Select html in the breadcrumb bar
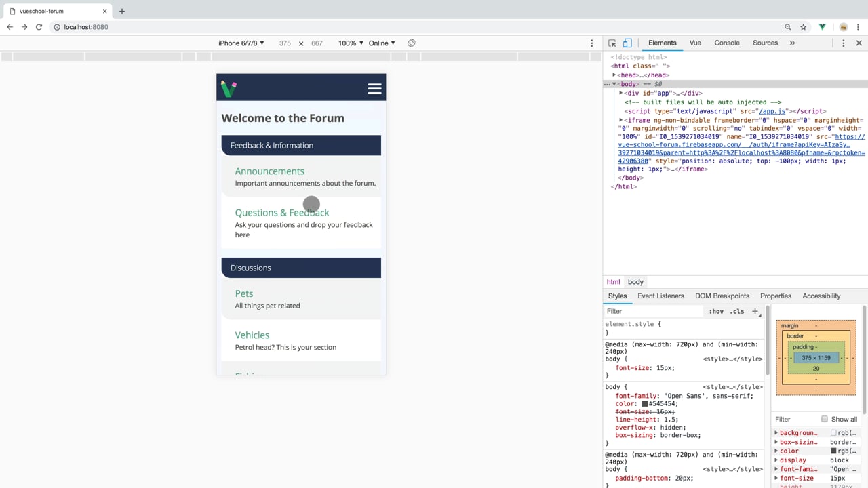 [613, 282]
